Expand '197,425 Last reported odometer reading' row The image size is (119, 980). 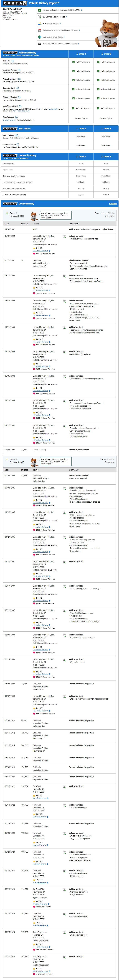pos(61,44)
